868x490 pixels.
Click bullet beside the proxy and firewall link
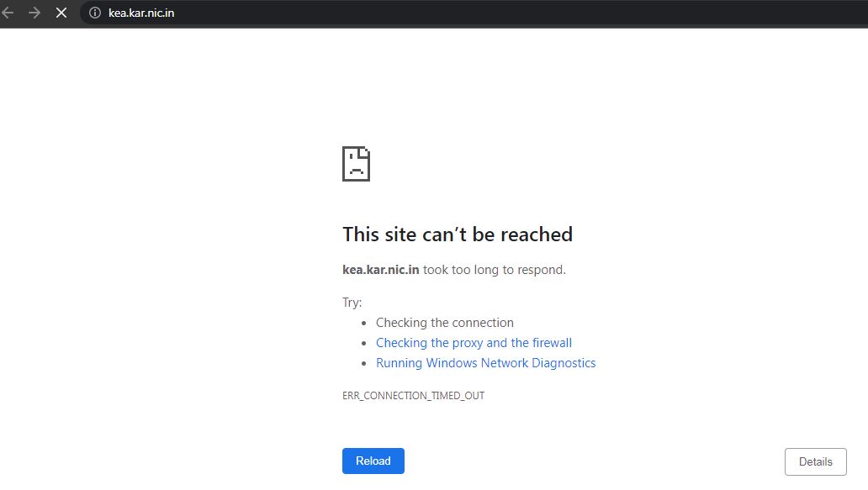point(364,343)
